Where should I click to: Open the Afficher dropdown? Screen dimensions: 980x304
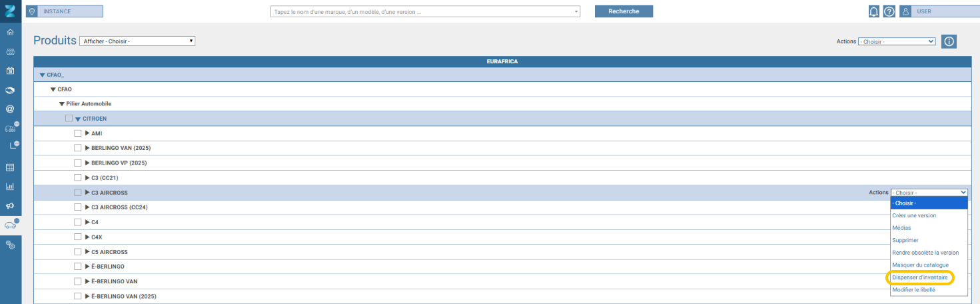coord(137,41)
